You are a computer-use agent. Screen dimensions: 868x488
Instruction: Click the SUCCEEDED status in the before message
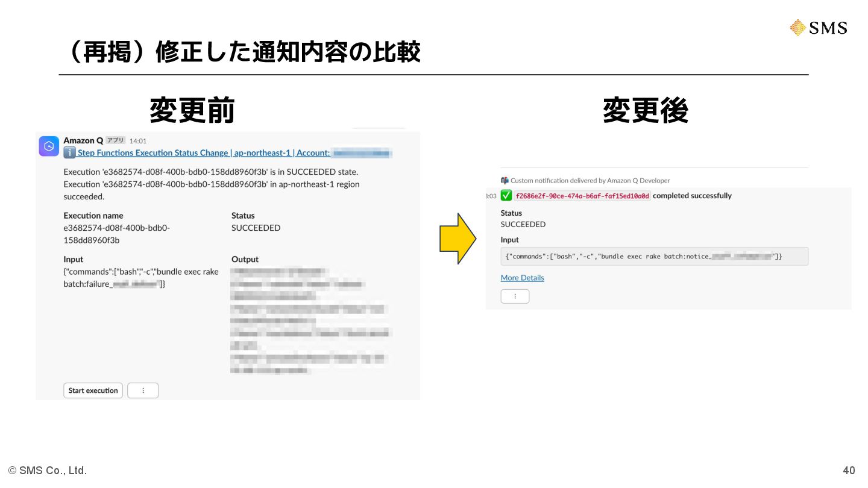click(256, 228)
